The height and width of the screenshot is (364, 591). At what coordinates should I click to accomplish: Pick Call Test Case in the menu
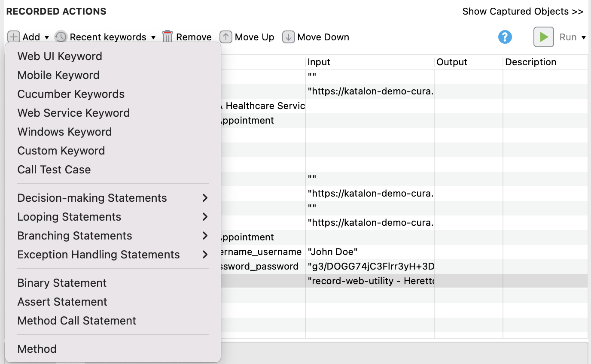(x=54, y=170)
